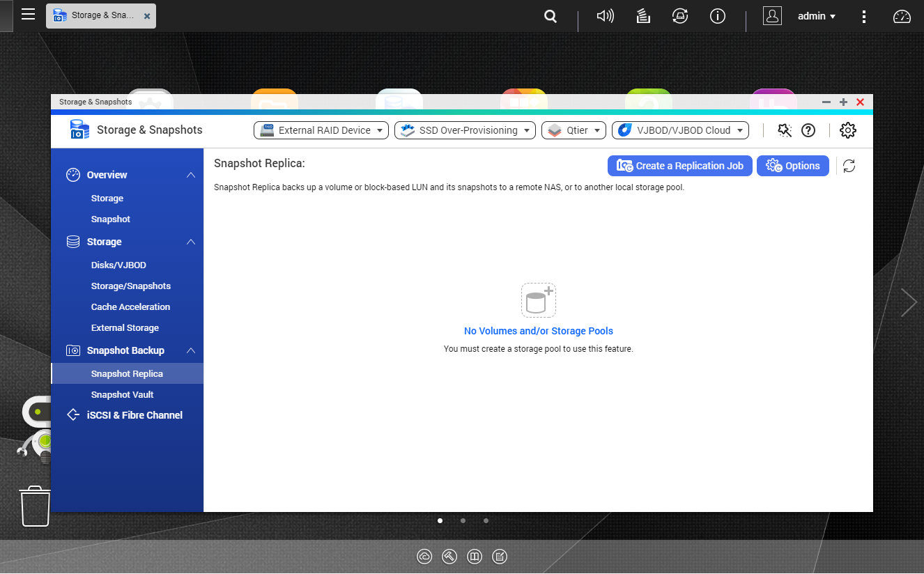Open Cache Acceleration in sidebar
The image size is (924, 574).
(130, 307)
